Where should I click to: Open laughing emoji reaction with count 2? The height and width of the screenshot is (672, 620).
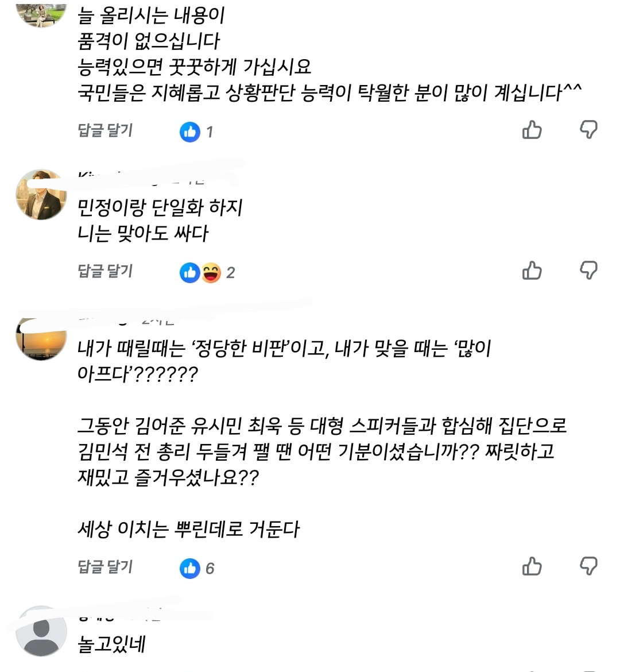211,273
